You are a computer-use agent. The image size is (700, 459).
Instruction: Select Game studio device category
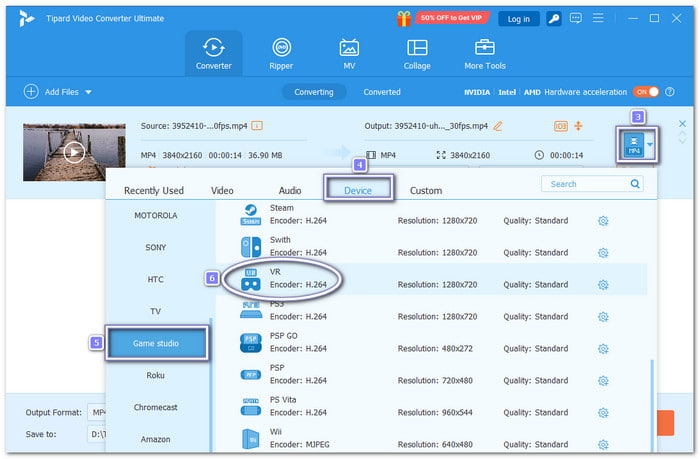pos(155,343)
